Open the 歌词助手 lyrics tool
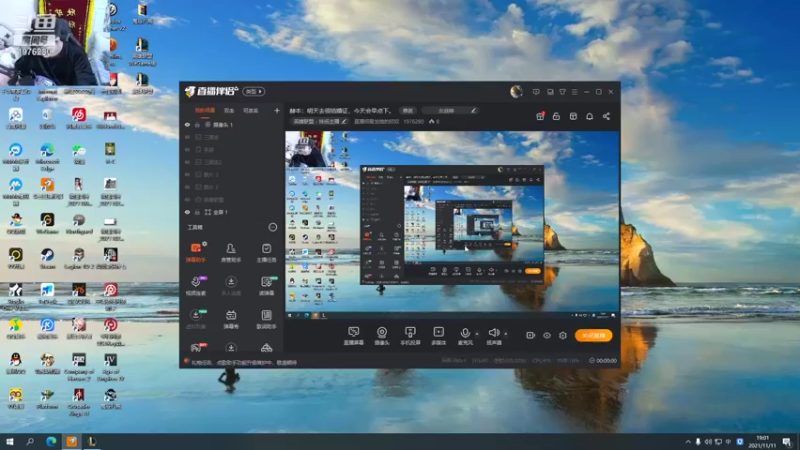 (x=266, y=319)
